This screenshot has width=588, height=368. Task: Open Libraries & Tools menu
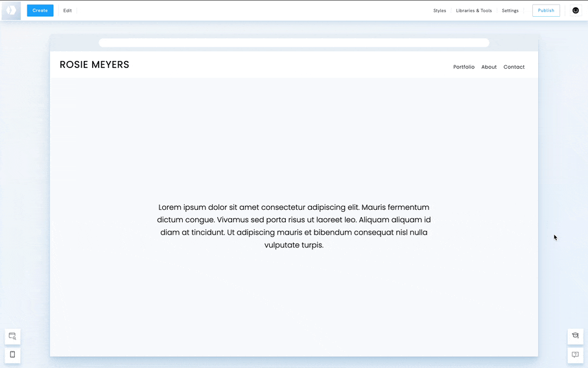pyautogui.click(x=474, y=11)
